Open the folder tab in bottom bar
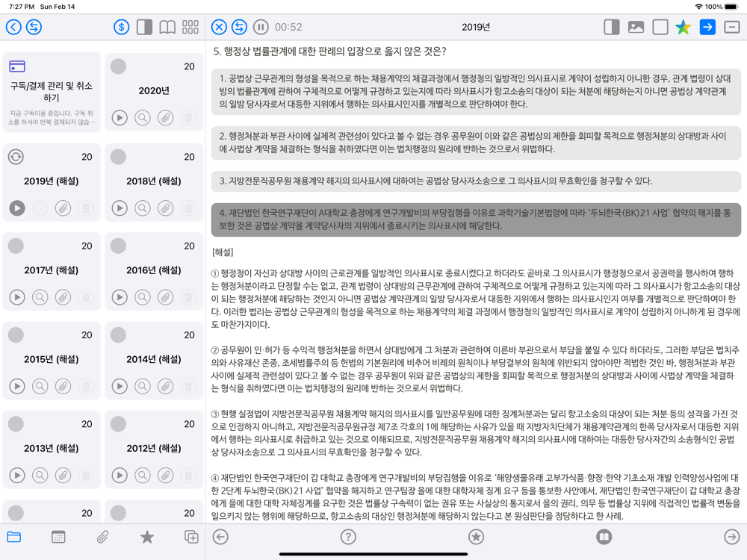The width and height of the screenshot is (747, 560). pos(13,537)
